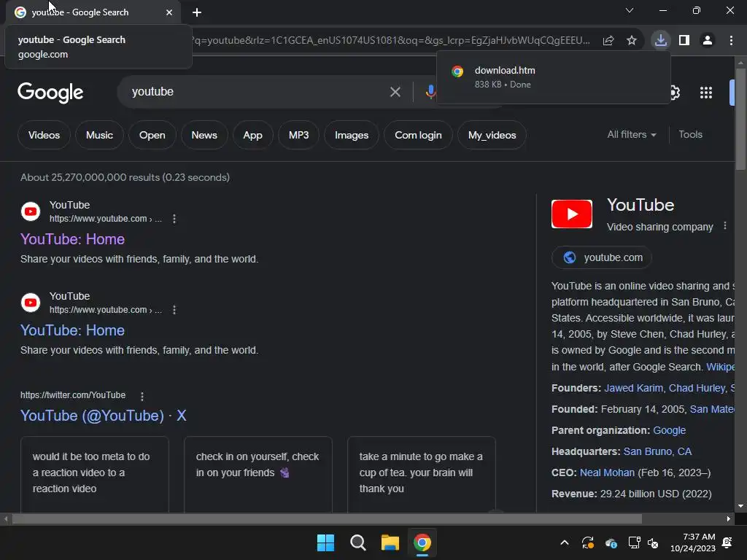Viewport: 747px width, 560px height.
Task: Select the Com login filter chip
Action: [418, 135]
